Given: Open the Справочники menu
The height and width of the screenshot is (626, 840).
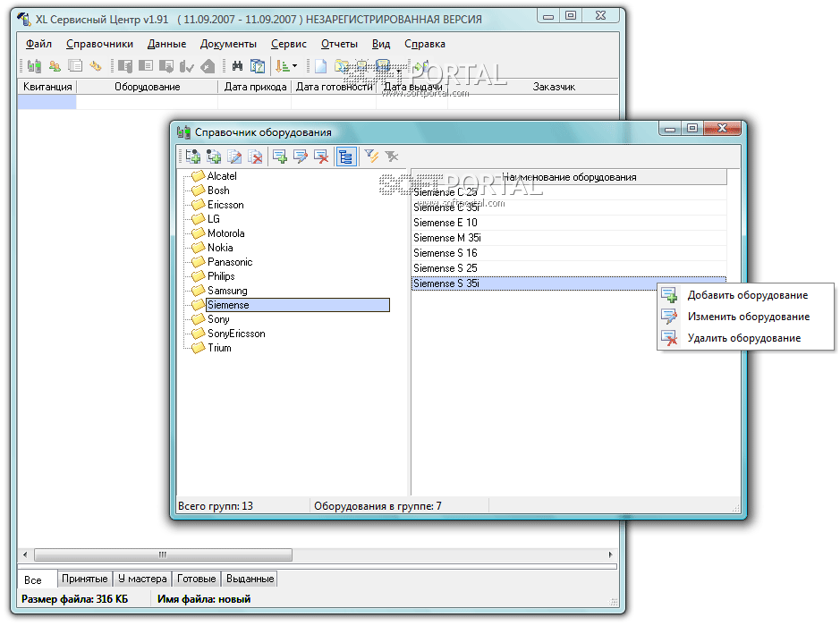Looking at the screenshot, I should 99,44.
